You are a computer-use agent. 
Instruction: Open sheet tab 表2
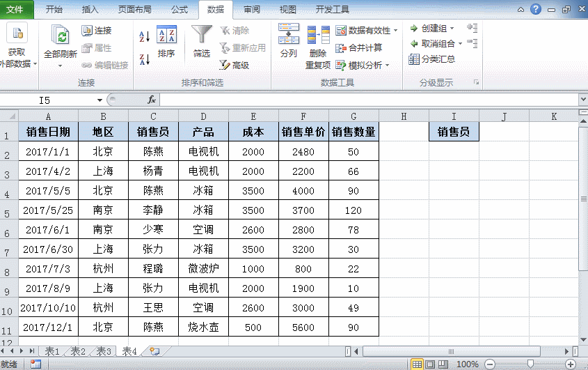(x=78, y=352)
